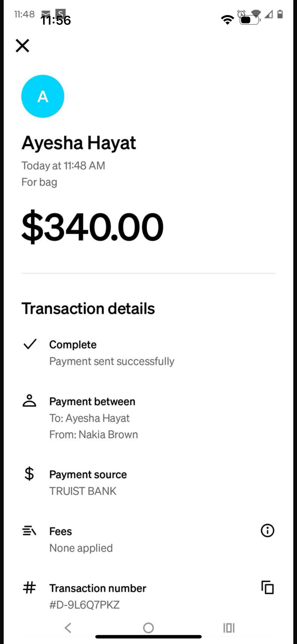
Task: Tap the hash icon for Transaction number
Action: [29, 588]
